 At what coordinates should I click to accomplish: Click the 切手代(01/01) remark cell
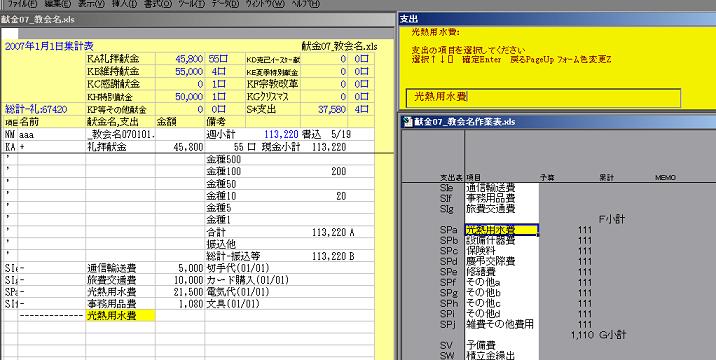[x=238, y=268]
